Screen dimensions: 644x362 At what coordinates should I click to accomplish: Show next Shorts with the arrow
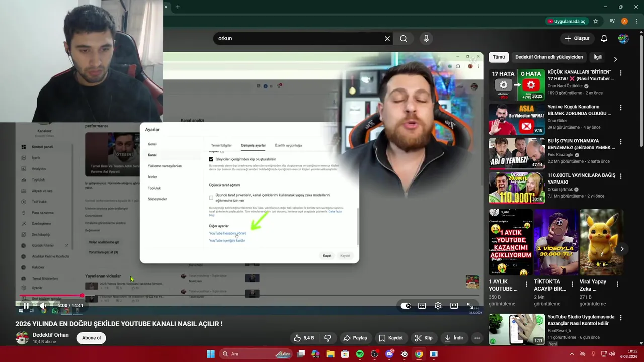coord(622,249)
